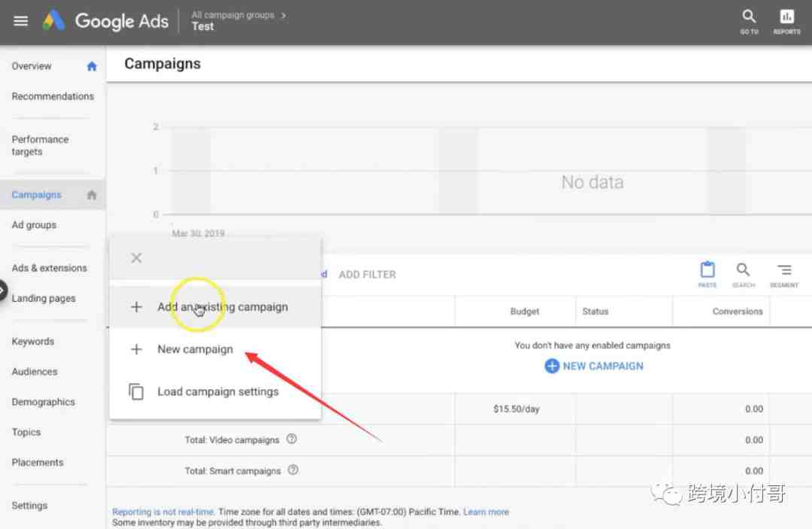Click Total: Video campaigns row label

click(232, 440)
